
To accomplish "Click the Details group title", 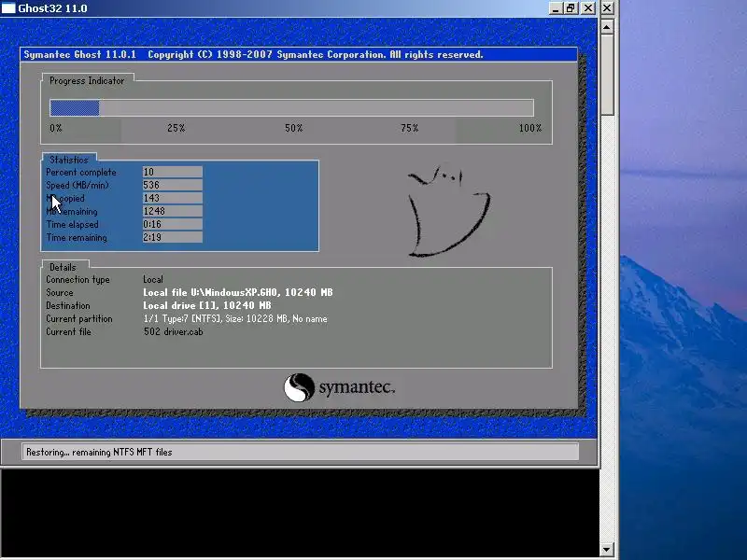I will pyautogui.click(x=63, y=267).
